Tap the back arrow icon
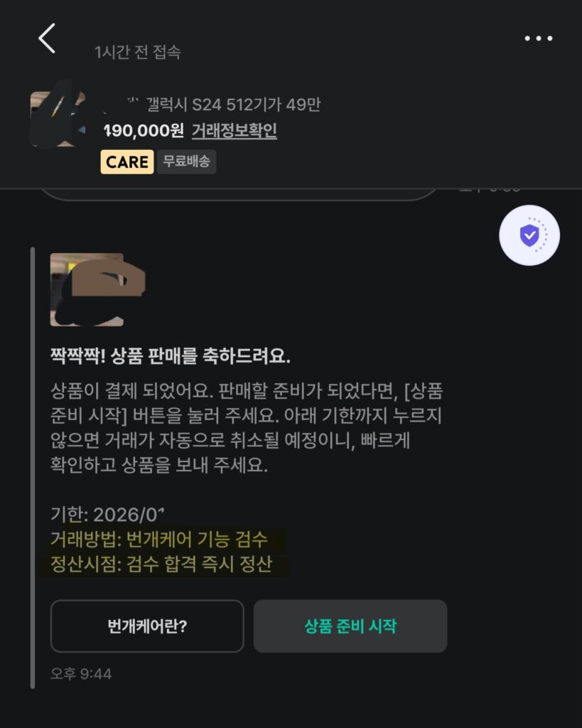Image resolution: width=582 pixels, height=728 pixels. [x=47, y=38]
